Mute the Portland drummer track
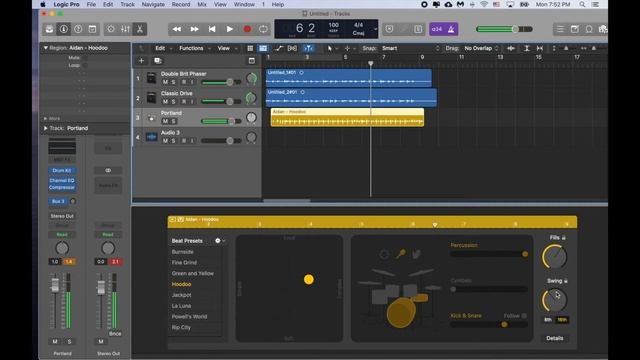Image resolution: width=640 pixels, height=360 pixels. pos(165,121)
